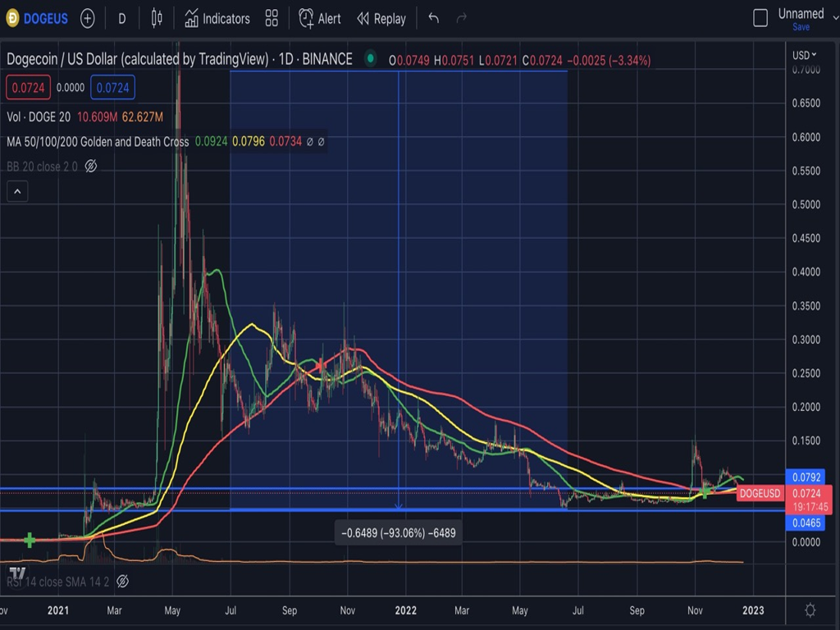Start bar Replay mode
Image resolution: width=840 pixels, height=630 pixels.
tap(381, 18)
